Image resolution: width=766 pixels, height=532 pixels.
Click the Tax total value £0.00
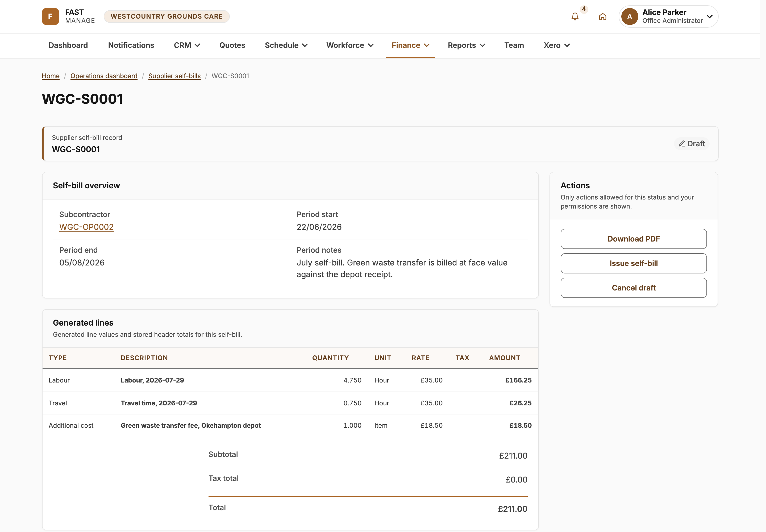(x=516, y=480)
